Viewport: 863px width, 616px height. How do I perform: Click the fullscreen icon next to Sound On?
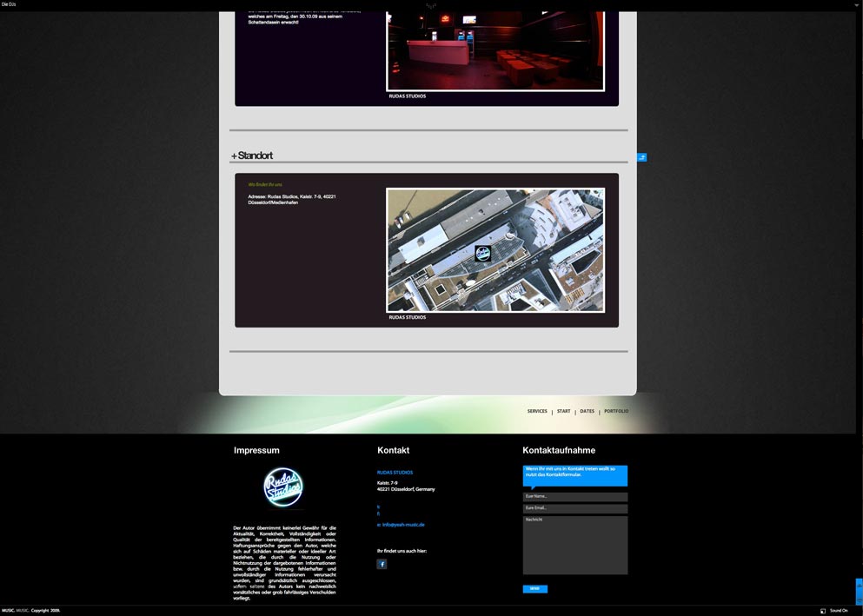(822, 611)
